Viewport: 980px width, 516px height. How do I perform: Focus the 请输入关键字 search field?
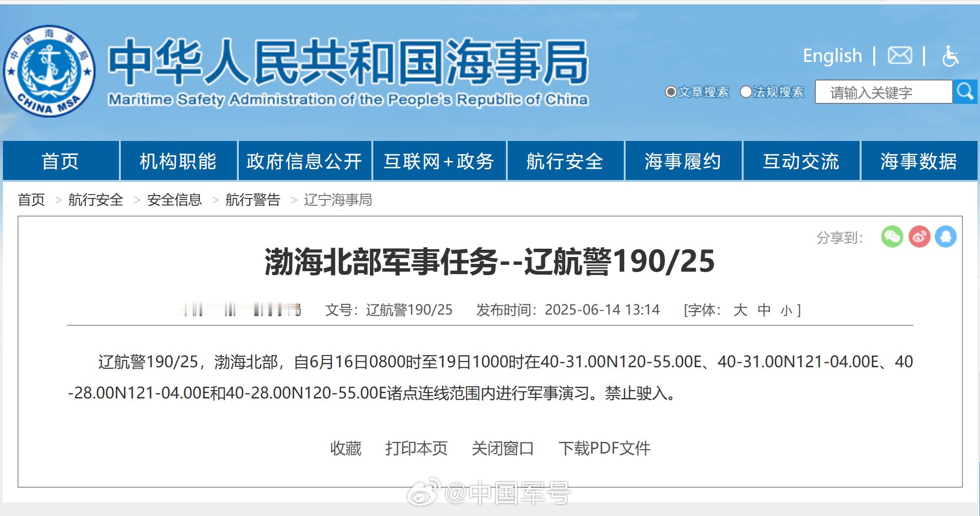pyautogui.click(x=884, y=92)
